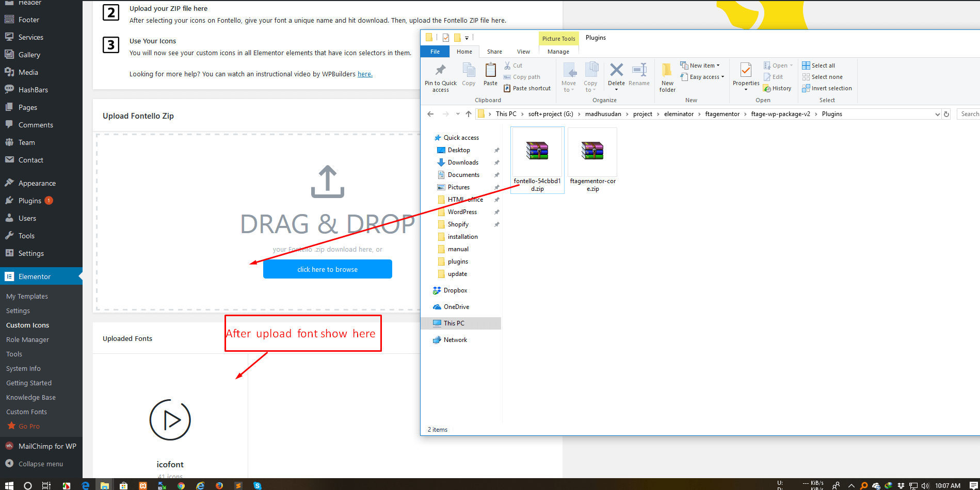Switch to the Share ribbon tab
Screen dimensions: 980x490
pos(494,52)
